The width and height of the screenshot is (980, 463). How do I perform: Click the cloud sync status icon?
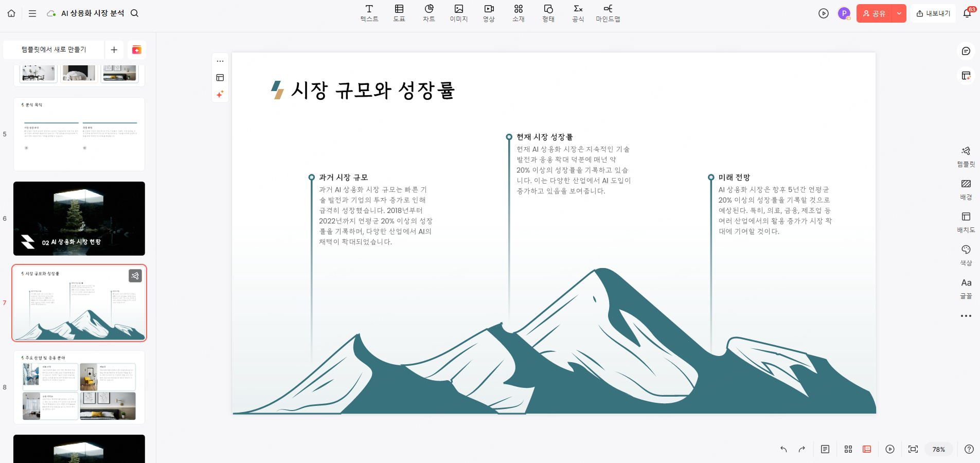point(51,13)
